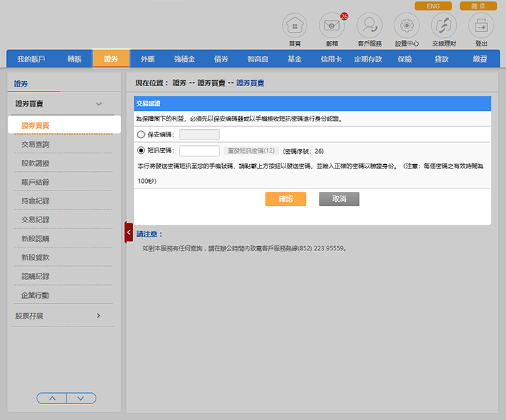This screenshot has height=420, width=506.
Task: Collapse the 證券買賣 sidebar section
Action: click(98, 104)
